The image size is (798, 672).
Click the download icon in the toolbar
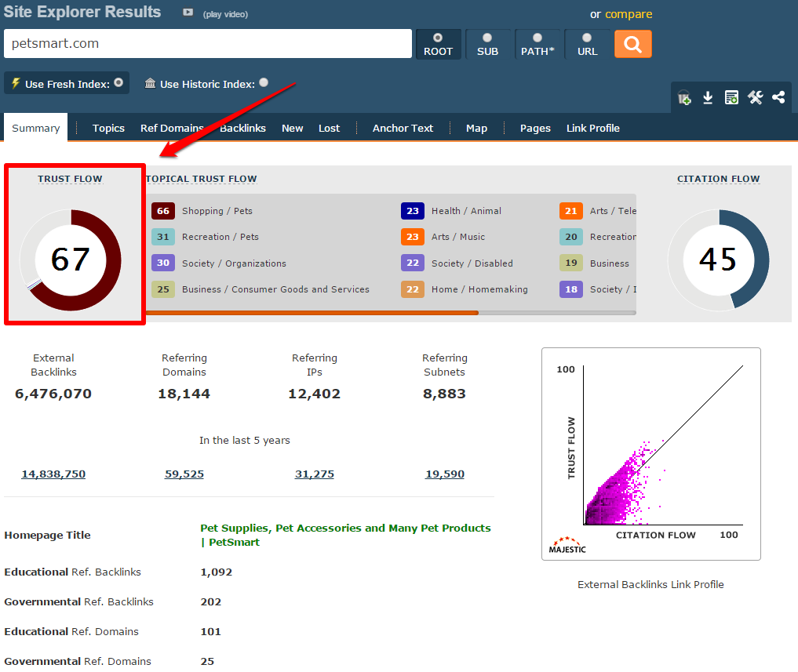tap(708, 98)
